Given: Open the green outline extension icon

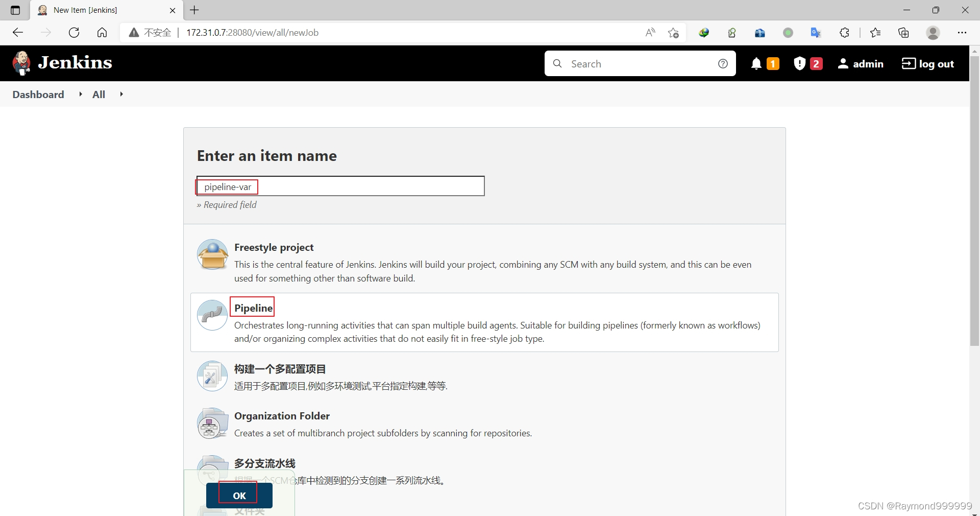Looking at the screenshot, I should [732, 33].
